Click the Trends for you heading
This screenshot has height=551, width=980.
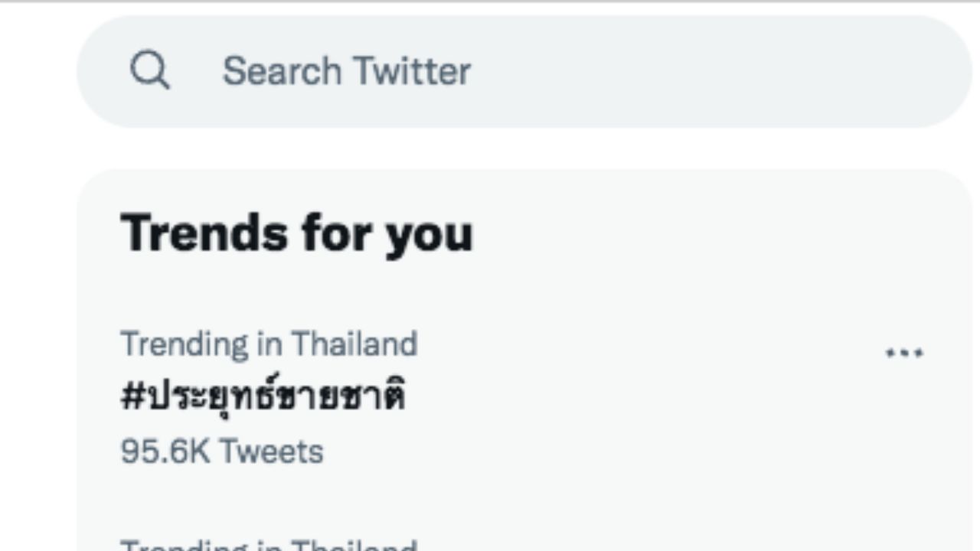(x=296, y=233)
